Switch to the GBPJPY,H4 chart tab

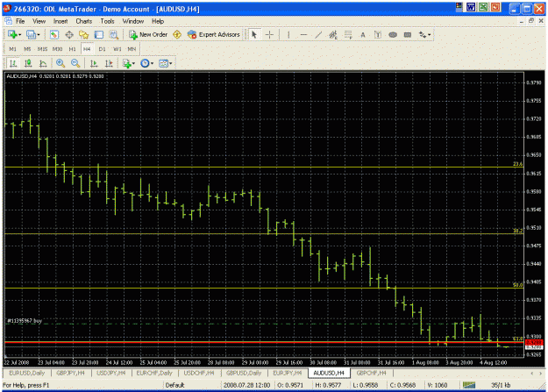(x=71, y=373)
